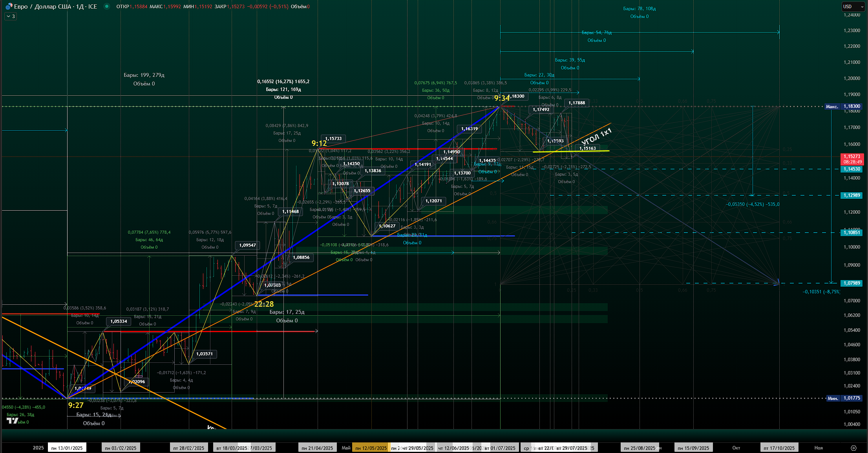Select the 1,13078 price callout
This screenshot has width=868, height=453.
coord(340,184)
